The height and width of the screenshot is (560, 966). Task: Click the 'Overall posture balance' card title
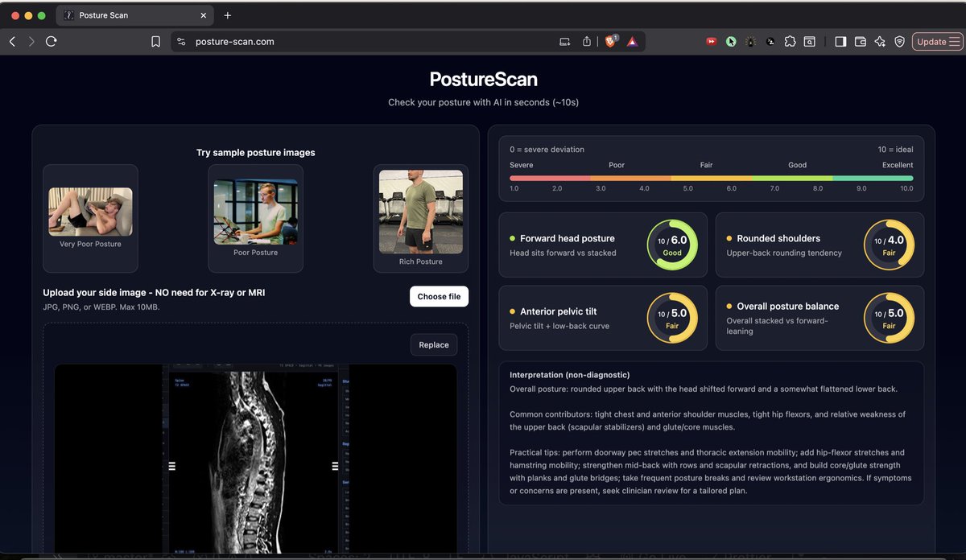787,306
